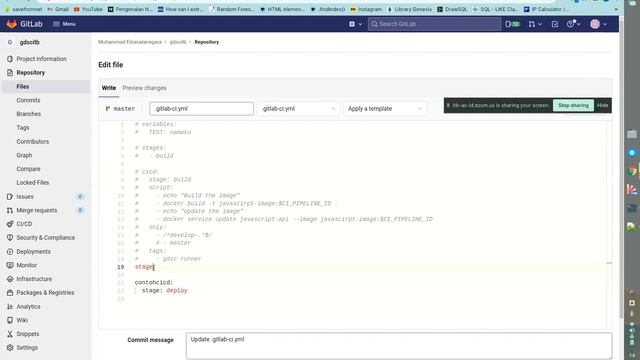Select Repository in the sidebar
Viewport: 640px width, 360px height.
tap(31, 73)
